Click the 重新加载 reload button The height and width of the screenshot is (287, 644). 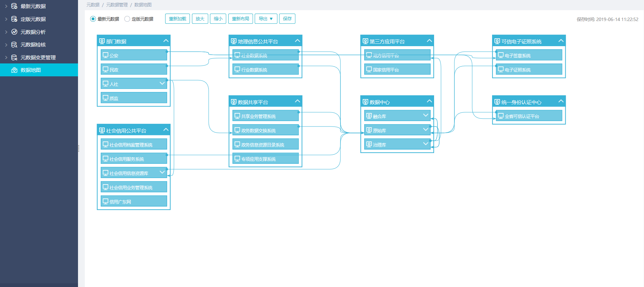pos(177,19)
